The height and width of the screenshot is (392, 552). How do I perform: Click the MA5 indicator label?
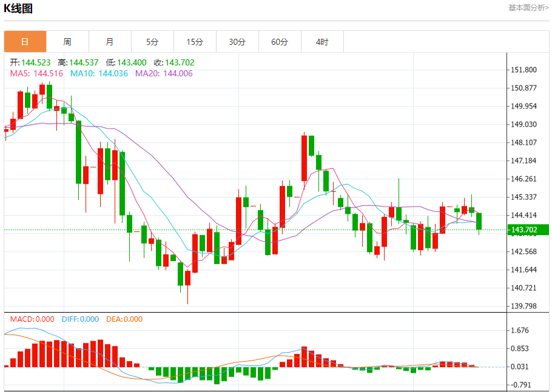click(x=37, y=73)
